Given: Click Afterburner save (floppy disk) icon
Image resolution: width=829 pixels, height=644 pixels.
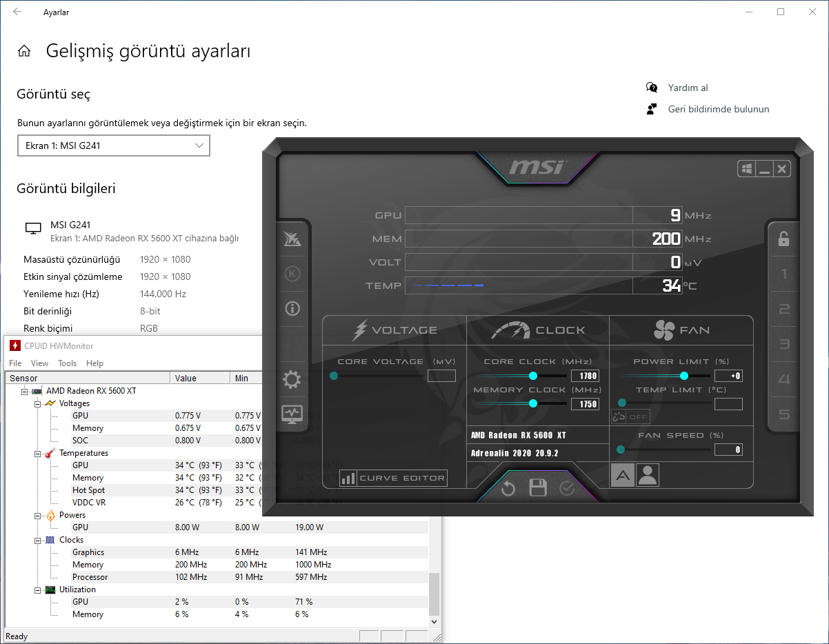Looking at the screenshot, I should [538, 488].
